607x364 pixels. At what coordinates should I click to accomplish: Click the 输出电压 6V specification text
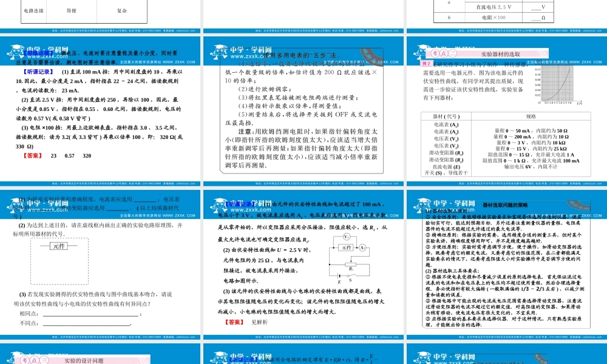click(531, 167)
